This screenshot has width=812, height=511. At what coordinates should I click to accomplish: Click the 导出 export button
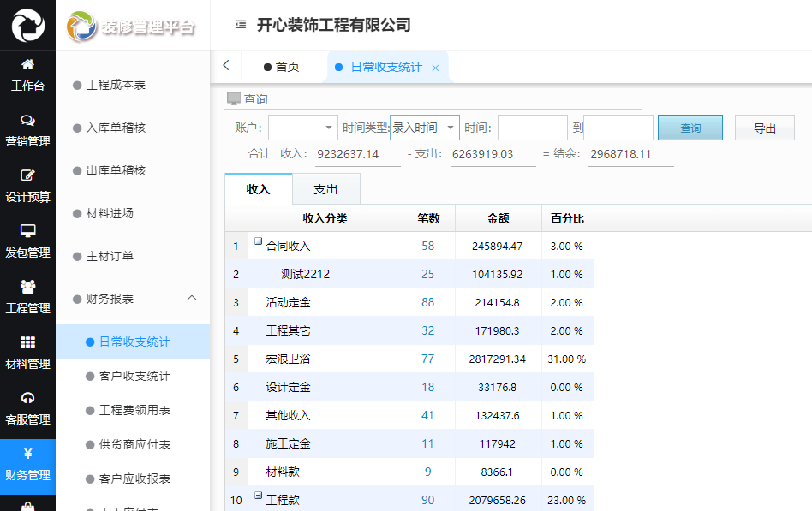click(764, 127)
